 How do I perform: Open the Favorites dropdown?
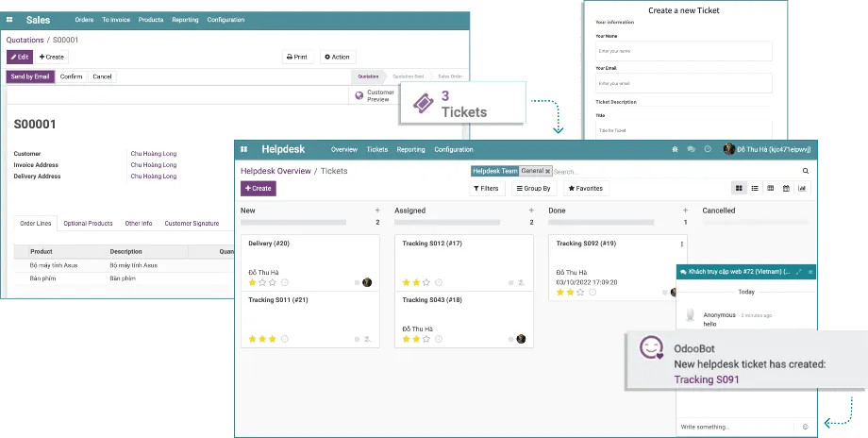(586, 188)
